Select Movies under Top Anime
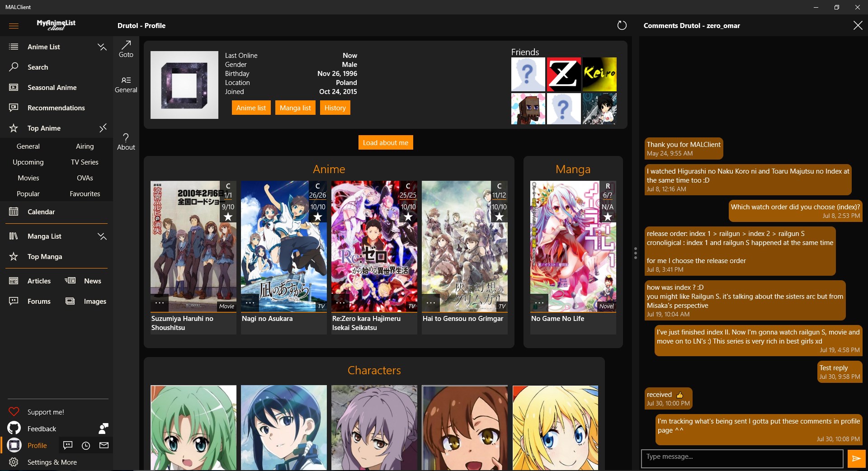The width and height of the screenshot is (868, 471). point(28,178)
